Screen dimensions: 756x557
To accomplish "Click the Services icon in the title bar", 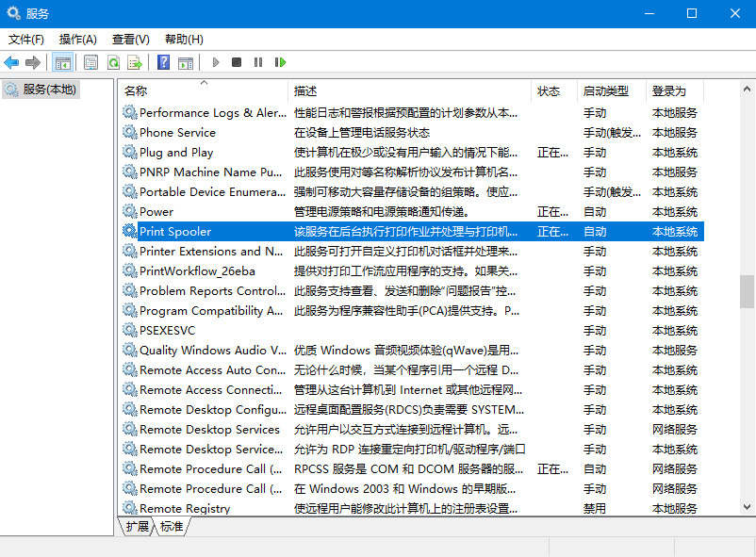I will (13, 13).
